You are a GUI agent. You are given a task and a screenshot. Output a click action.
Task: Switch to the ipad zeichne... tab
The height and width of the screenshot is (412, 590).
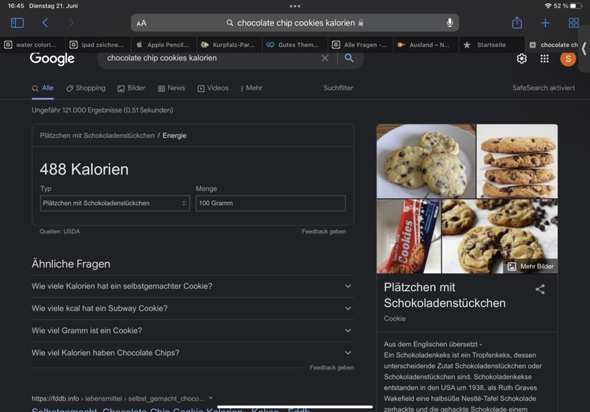[x=98, y=45]
